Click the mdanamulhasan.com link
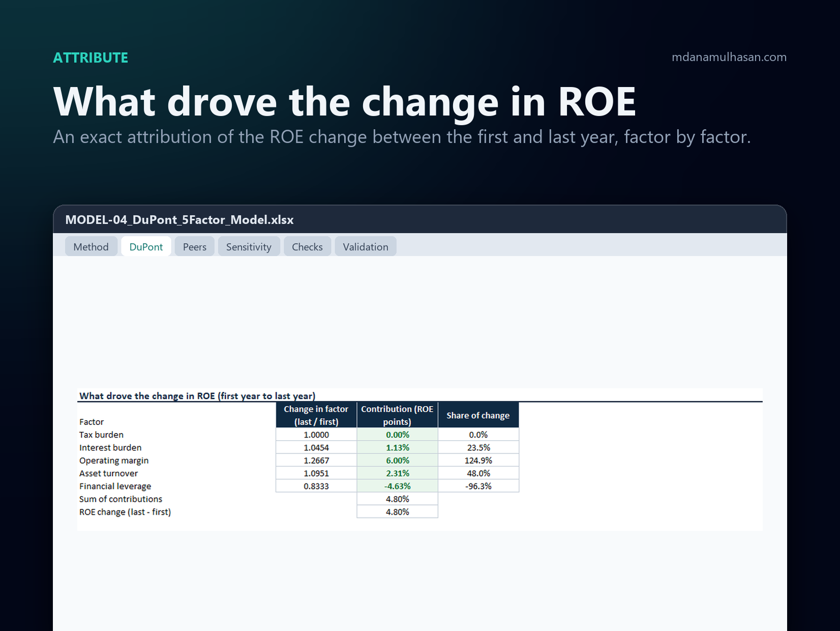The width and height of the screenshot is (840, 631). [729, 57]
